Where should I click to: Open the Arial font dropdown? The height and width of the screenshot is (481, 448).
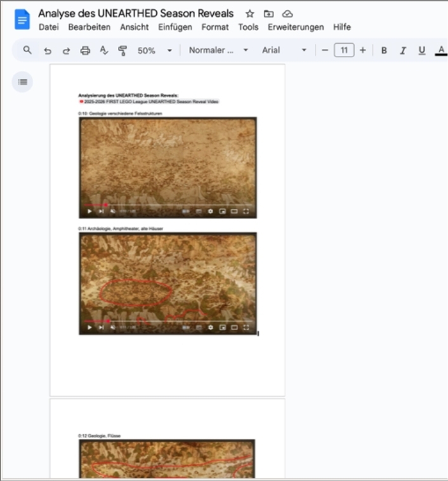[284, 50]
